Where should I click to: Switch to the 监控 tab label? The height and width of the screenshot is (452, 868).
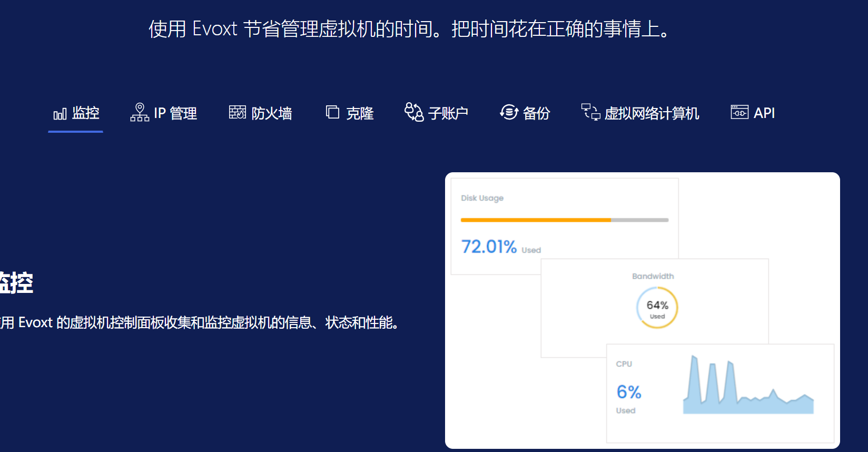click(x=86, y=113)
